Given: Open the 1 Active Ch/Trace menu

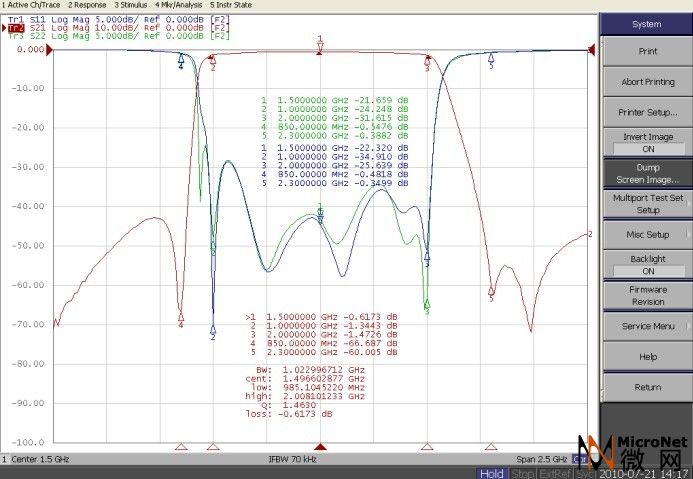Looking at the screenshot, I should 31,5.
